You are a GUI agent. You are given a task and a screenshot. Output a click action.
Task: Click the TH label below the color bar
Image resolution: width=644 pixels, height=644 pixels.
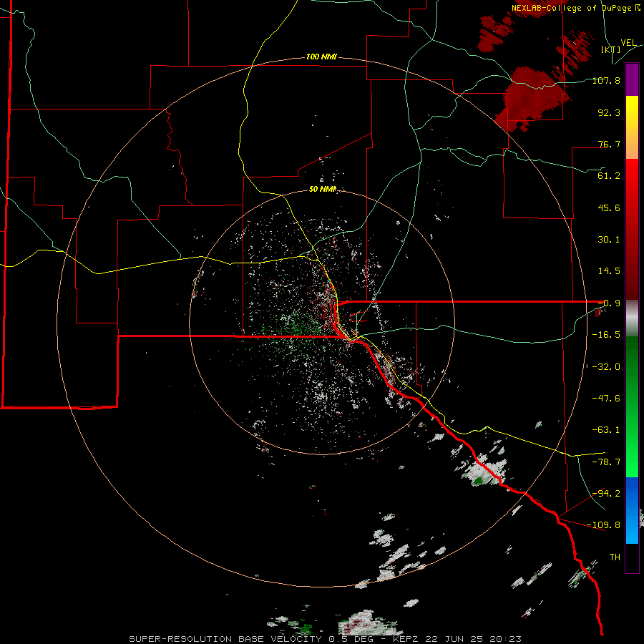point(615,557)
